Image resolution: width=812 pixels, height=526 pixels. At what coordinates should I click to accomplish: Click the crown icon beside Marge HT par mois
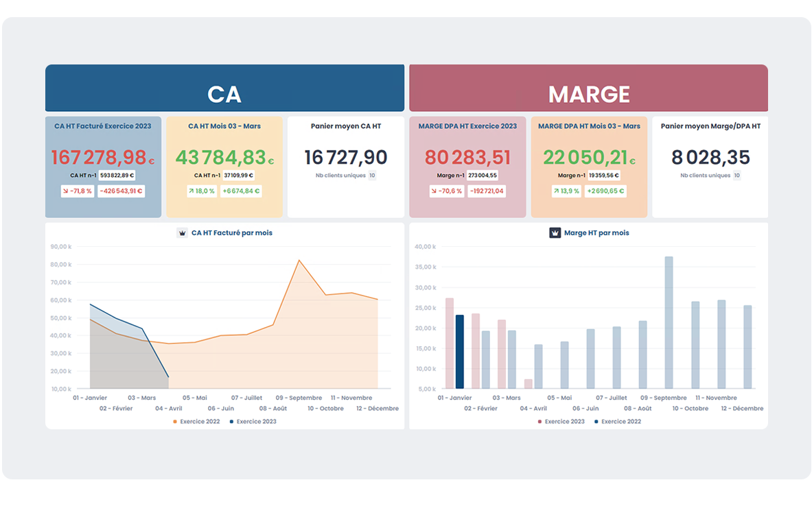click(x=555, y=233)
